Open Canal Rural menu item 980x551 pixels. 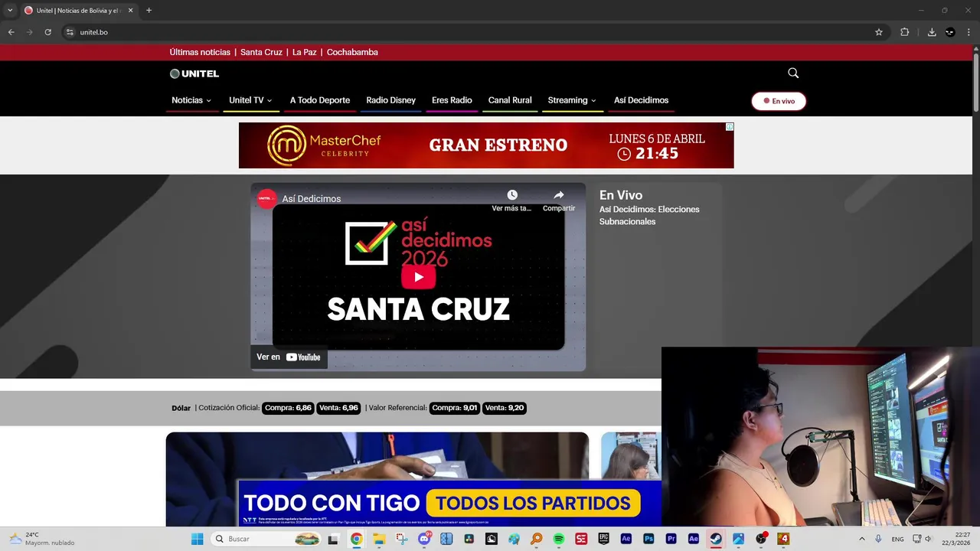tap(510, 100)
